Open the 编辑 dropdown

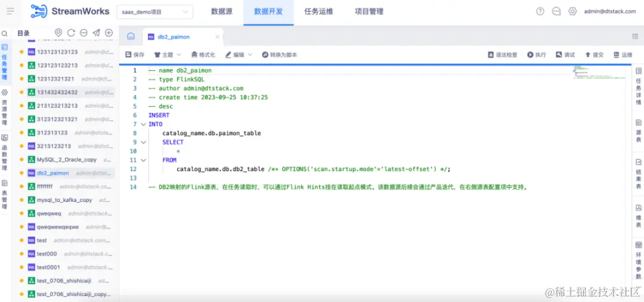239,55
